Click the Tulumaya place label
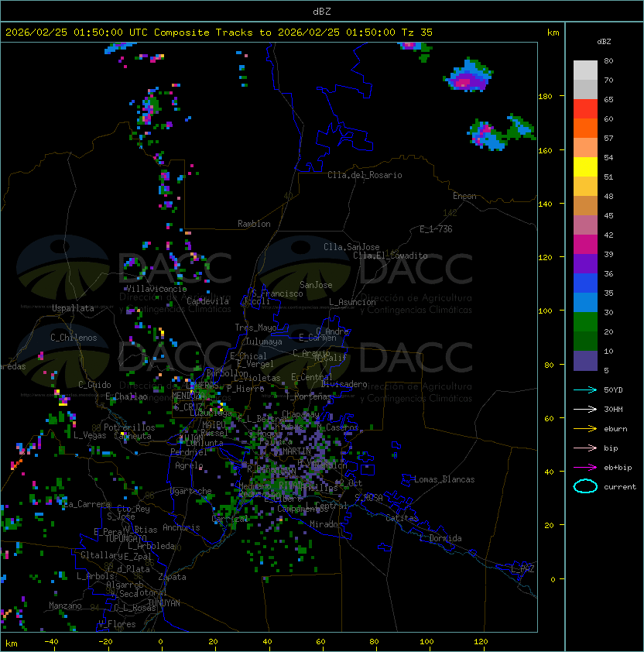Image resolution: width=644 pixels, height=652 pixels. click(x=264, y=341)
